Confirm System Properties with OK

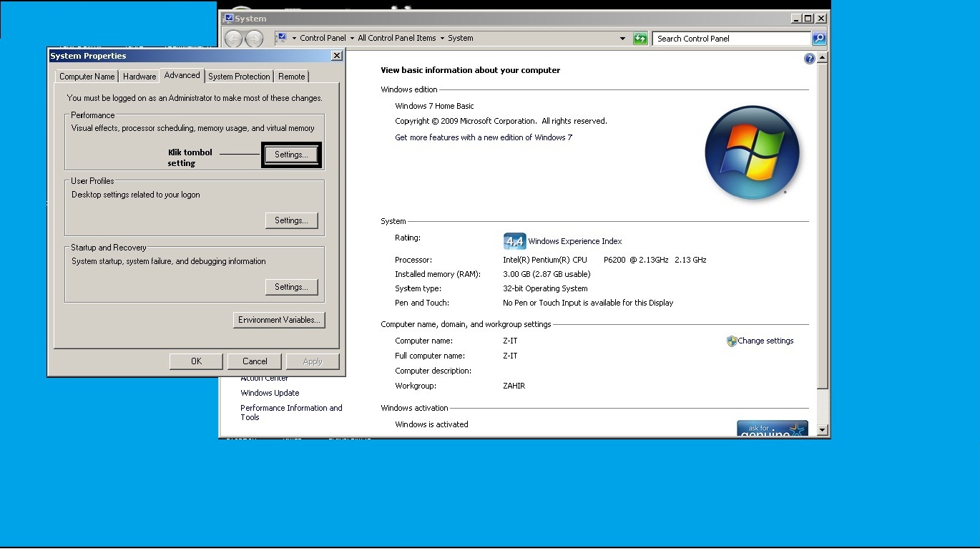(196, 361)
